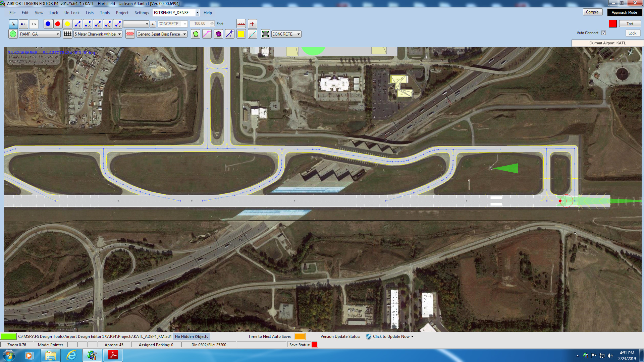Select the green boundary polygon tool
Screen dimensions: 644x362
coord(196,34)
